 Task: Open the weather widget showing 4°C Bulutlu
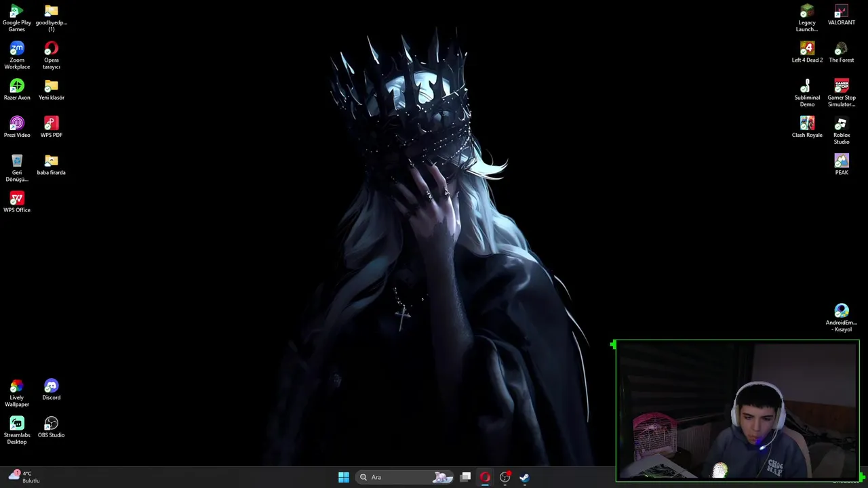point(24,477)
